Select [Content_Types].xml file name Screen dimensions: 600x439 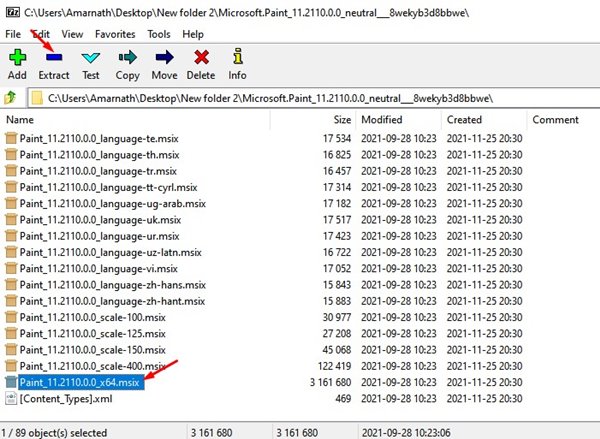point(66,399)
